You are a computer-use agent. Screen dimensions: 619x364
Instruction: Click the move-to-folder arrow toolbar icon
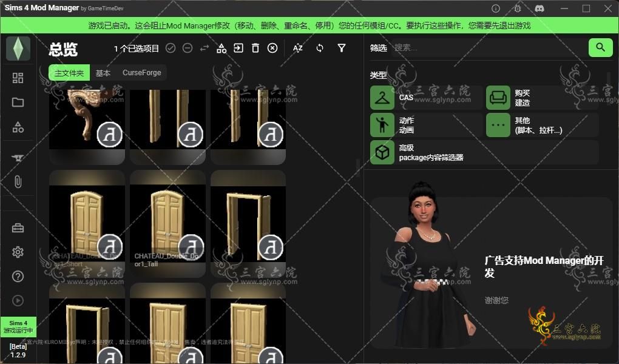(238, 48)
